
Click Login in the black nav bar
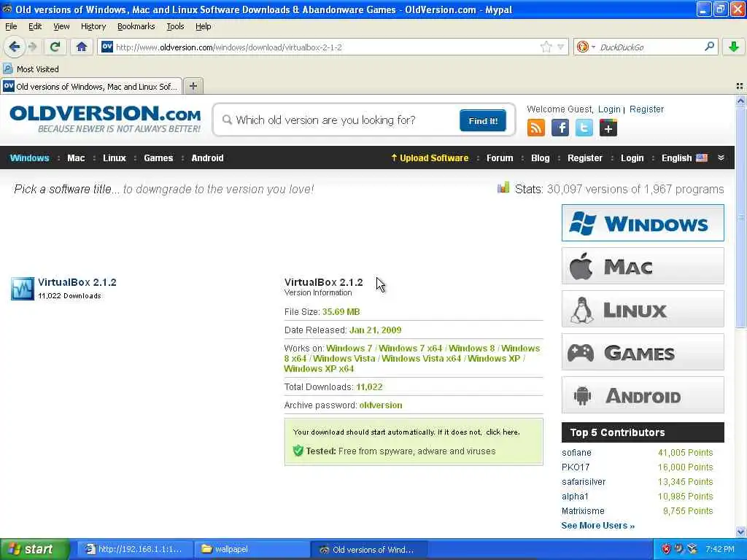coord(632,157)
